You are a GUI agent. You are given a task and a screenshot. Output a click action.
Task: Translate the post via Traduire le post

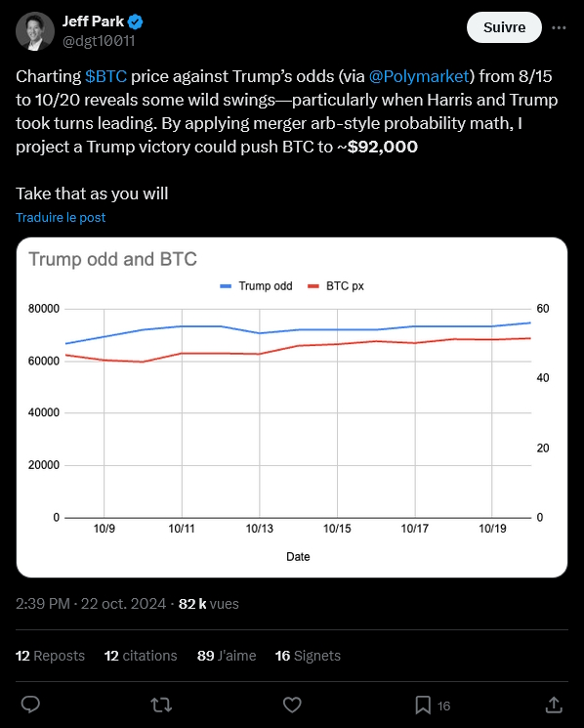click(x=61, y=217)
